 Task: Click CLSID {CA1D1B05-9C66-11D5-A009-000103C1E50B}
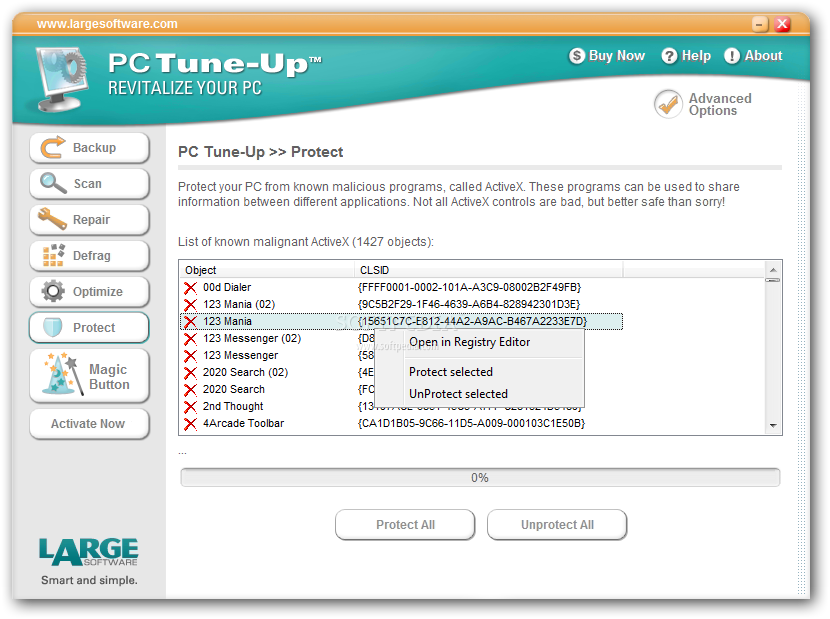click(472, 424)
